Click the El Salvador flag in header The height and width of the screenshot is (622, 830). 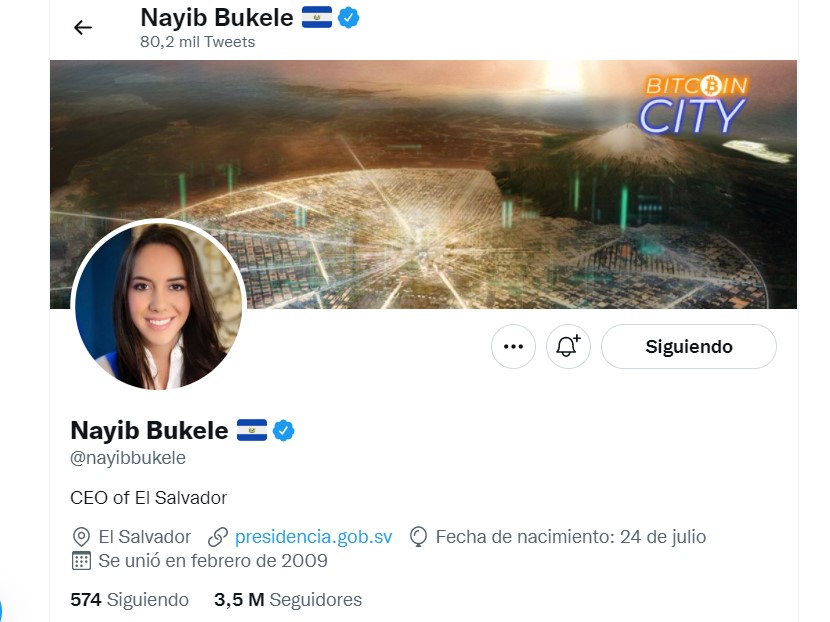pos(317,17)
